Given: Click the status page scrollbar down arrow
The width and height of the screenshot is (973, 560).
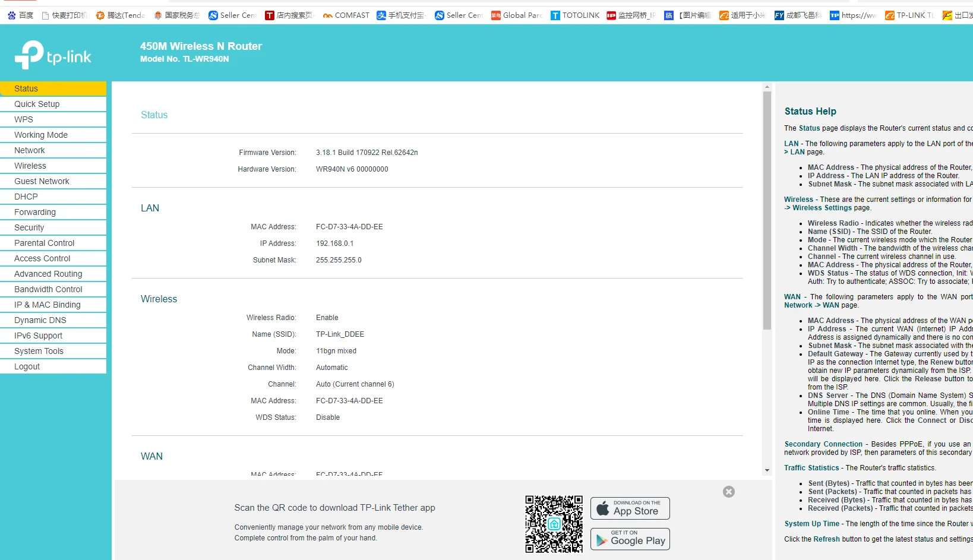Looking at the screenshot, I should coord(767,470).
